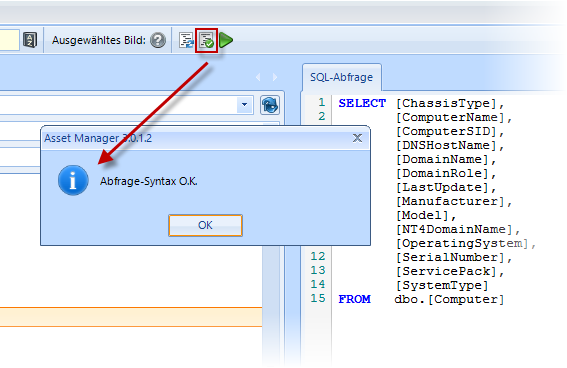Close the Asset Manager 3.0.1.2 dialog
This screenshot has height=368, width=567.
click(x=357, y=138)
